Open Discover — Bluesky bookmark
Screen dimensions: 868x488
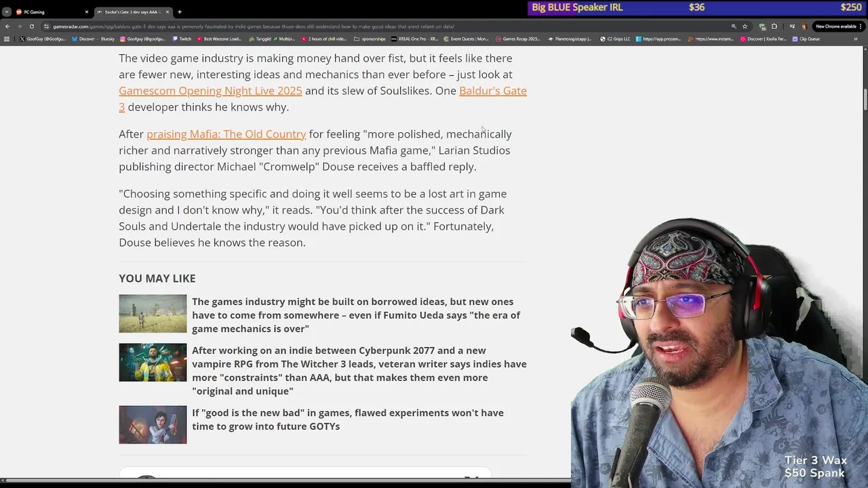93,39
